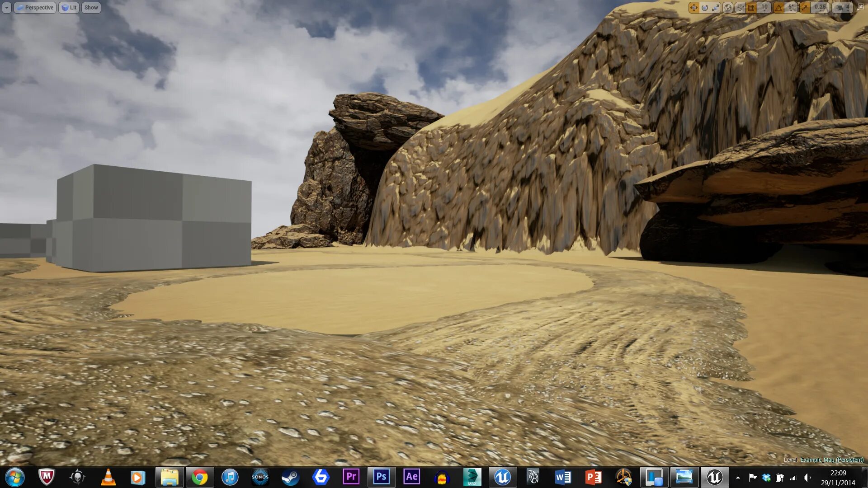868x488 pixels.
Task: Open scale snap 0.25 dropdown
Action: tap(820, 8)
